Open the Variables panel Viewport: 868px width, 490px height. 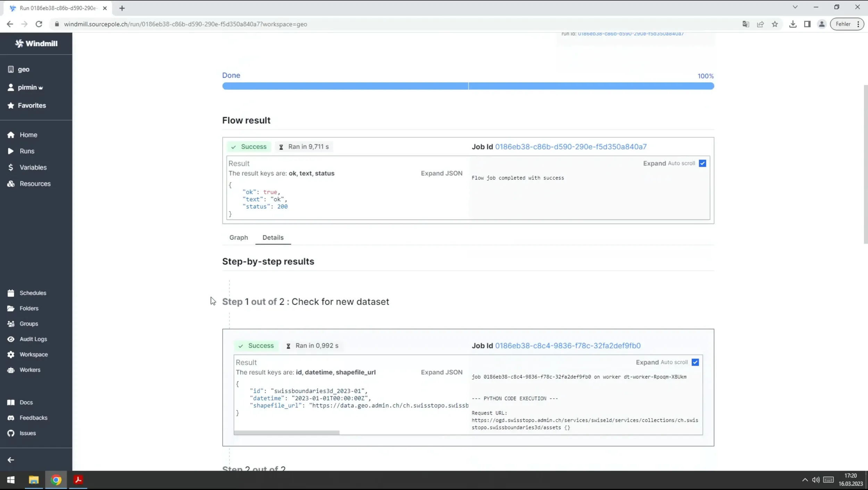(x=32, y=167)
